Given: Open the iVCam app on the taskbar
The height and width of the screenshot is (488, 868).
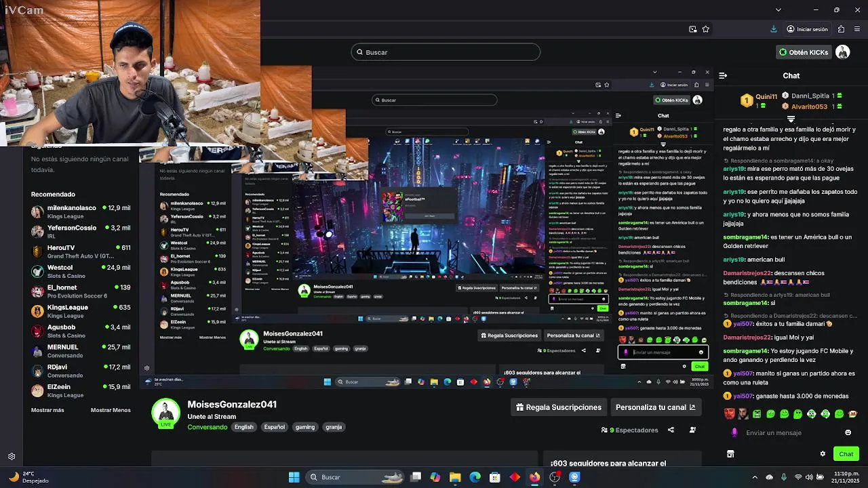Looking at the screenshot, I should click(x=574, y=477).
